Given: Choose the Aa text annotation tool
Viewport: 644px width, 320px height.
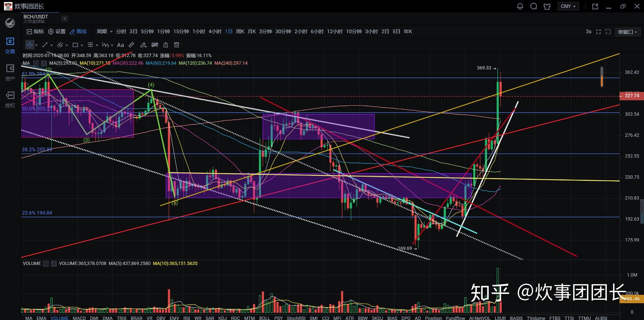Looking at the screenshot, I should 120,45.
